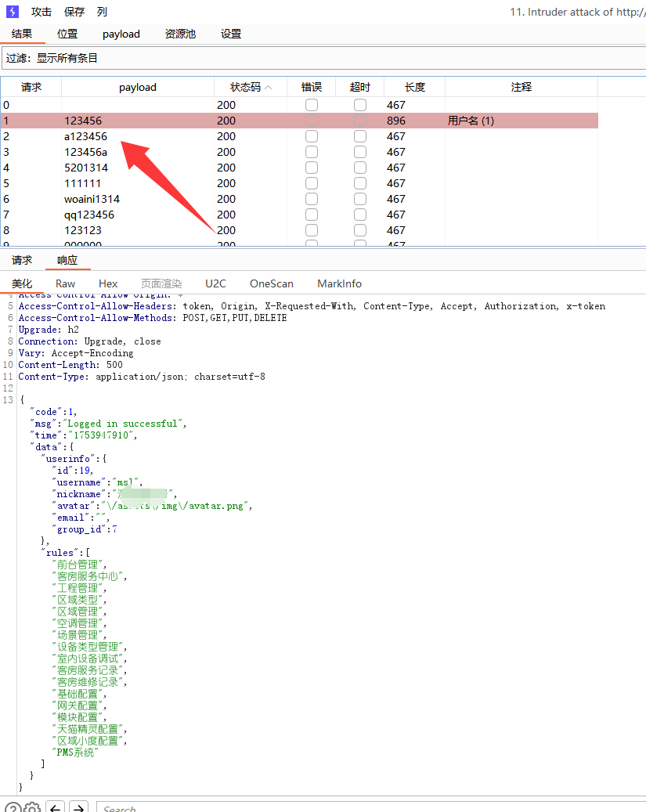Viewport: 646px width, 812px height.
Task: Toggle sort arrow on 状态码 column
Action: (269, 88)
